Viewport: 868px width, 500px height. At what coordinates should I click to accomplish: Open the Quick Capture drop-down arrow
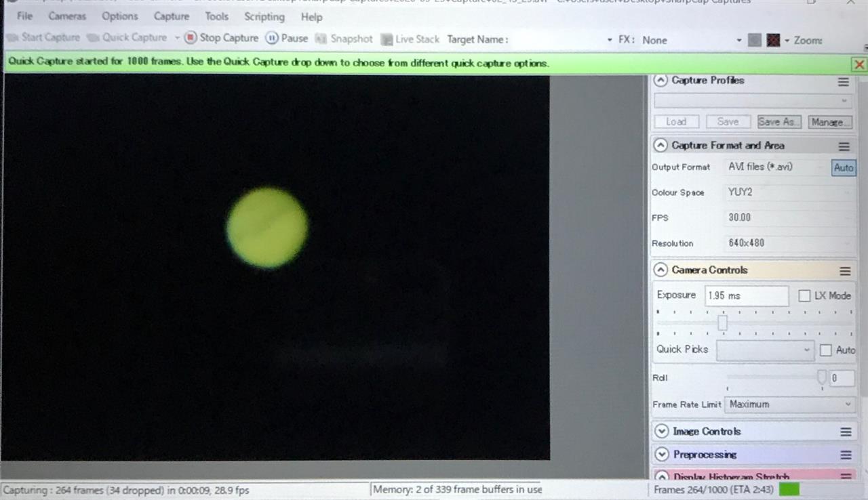(x=177, y=38)
